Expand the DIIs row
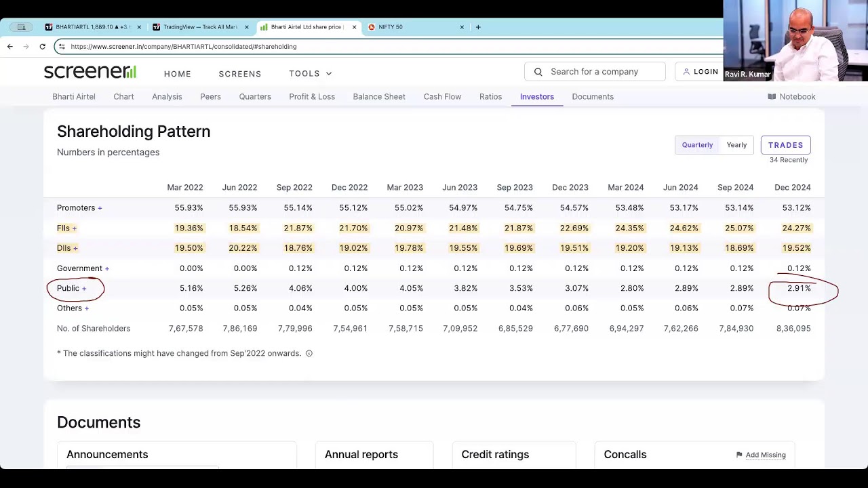Image resolution: width=868 pixels, height=488 pixels. coord(67,248)
